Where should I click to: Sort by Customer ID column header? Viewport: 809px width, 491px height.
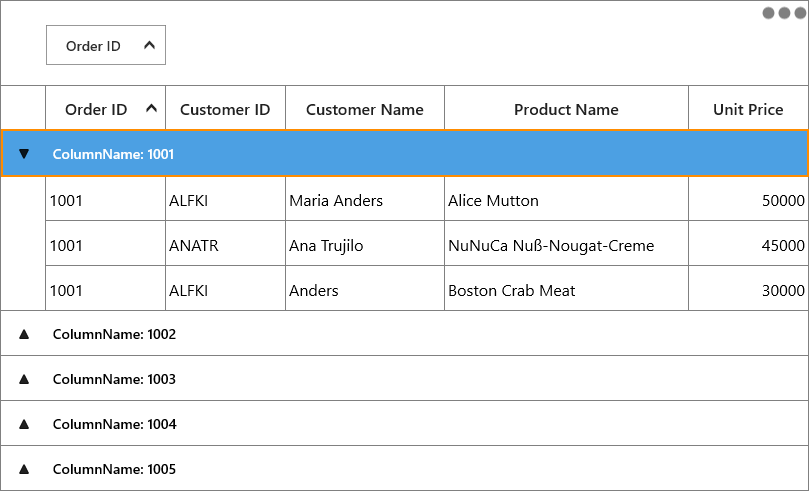pos(225,108)
